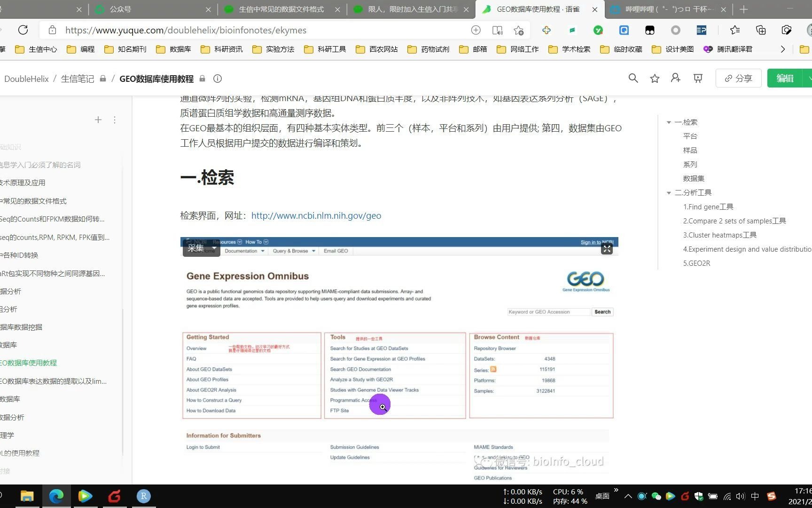The height and width of the screenshot is (508, 812).
Task: Open 腾讯翻译君 bookmark
Action: point(728,49)
